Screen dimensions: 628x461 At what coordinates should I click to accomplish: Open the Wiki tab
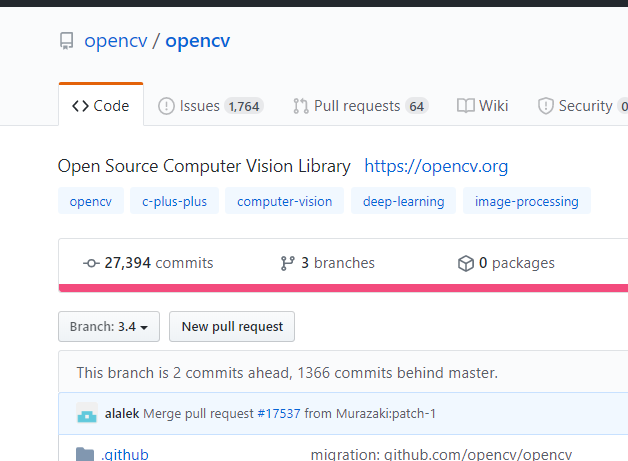pyautogui.click(x=483, y=106)
